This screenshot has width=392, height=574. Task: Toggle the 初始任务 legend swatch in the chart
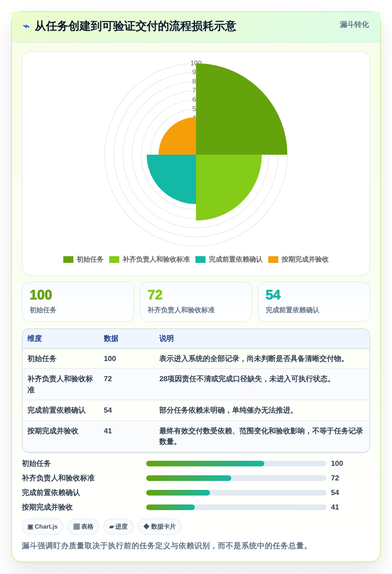[x=68, y=260]
